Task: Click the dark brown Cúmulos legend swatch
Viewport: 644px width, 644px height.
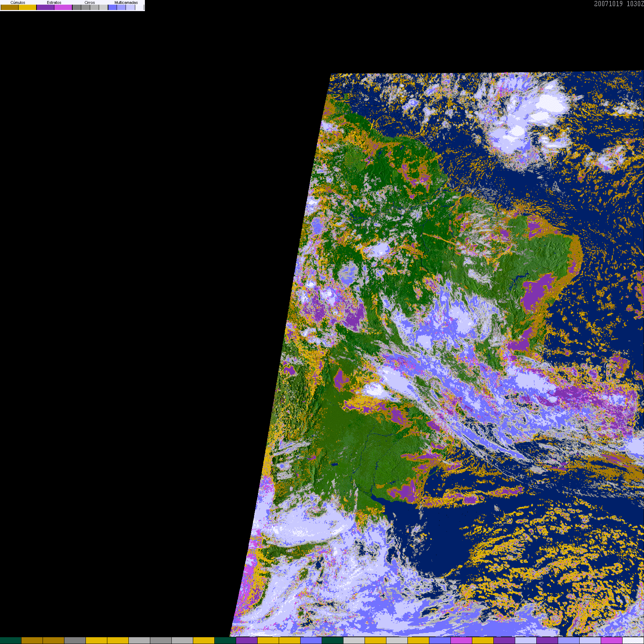Action: 10,7
